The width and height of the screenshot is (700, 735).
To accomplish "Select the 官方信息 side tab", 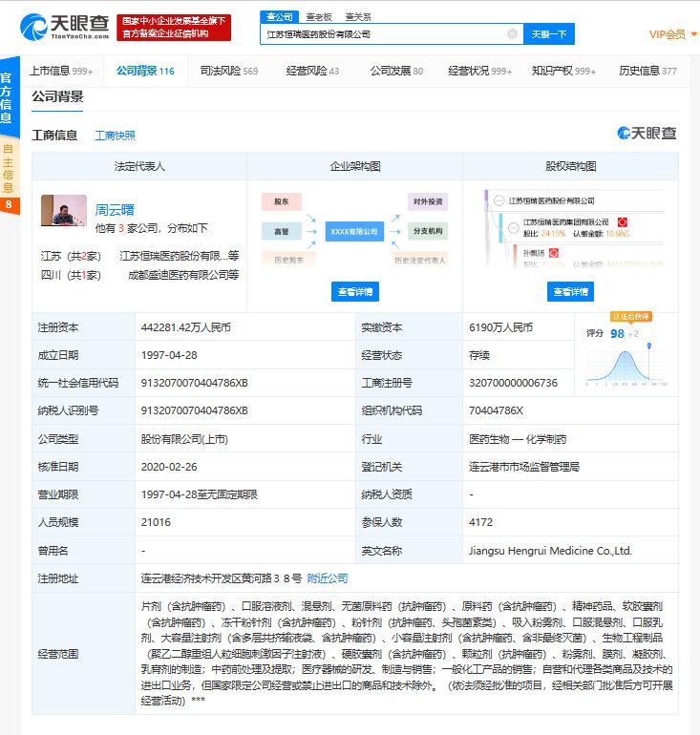I will [9, 97].
